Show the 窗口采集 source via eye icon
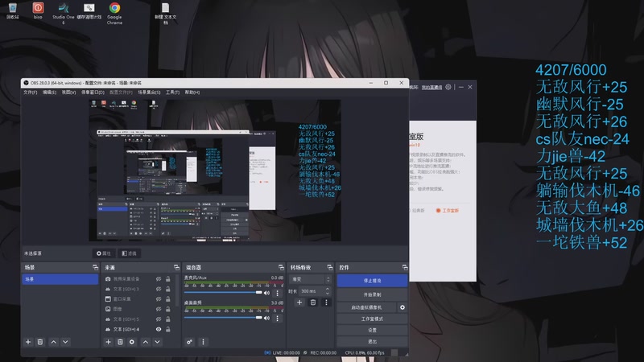Viewport: 644px width, 362px height. [159, 299]
